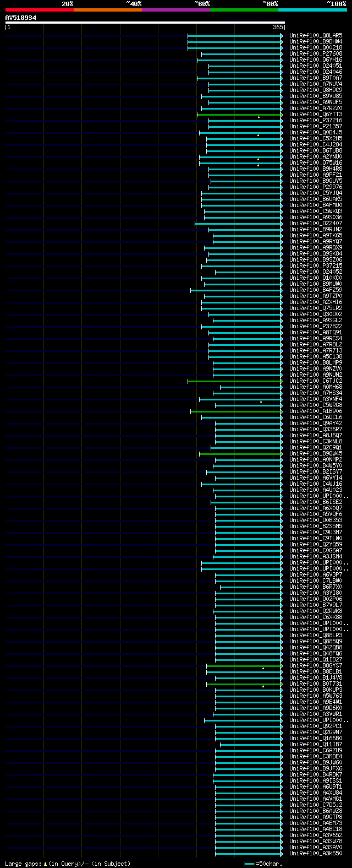The image size is (352, 868).
Task: Open hit UniRef100_A9TK65
Action: pyautogui.click(x=316, y=235)
